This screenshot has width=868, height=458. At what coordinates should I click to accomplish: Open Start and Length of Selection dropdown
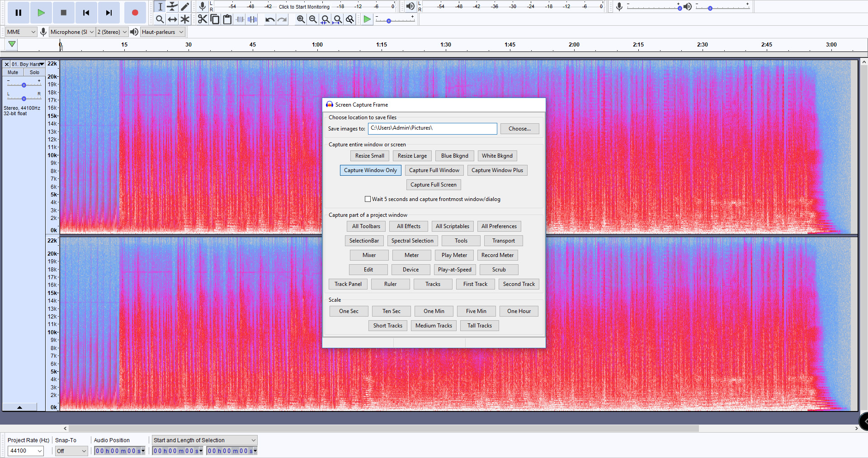click(205, 440)
